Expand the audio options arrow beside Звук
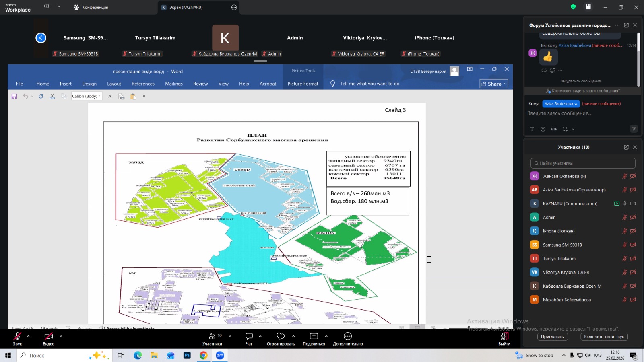The height and width of the screenshot is (362, 644). click(28, 336)
